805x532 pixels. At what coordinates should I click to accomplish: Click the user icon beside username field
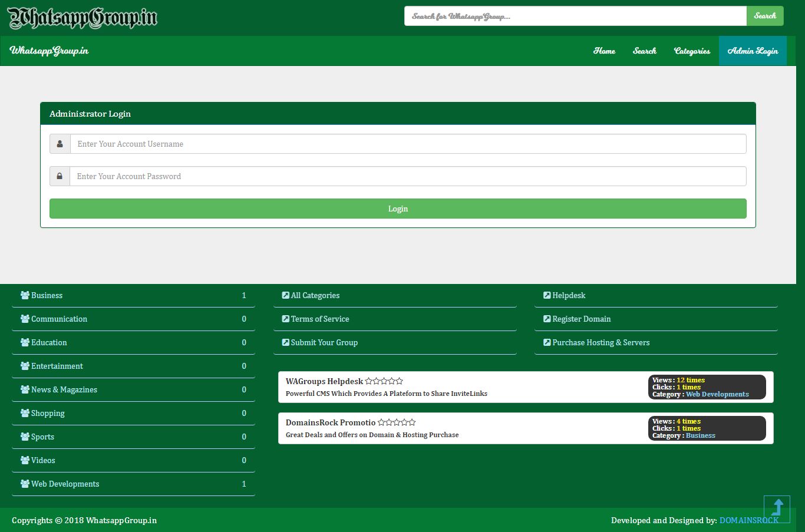coord(60,144)
